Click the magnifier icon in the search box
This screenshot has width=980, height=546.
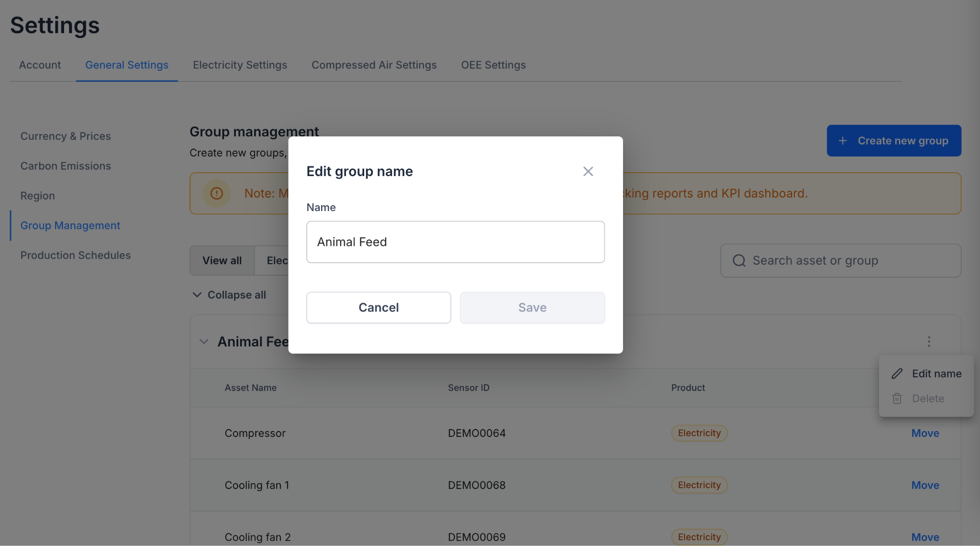739,261
